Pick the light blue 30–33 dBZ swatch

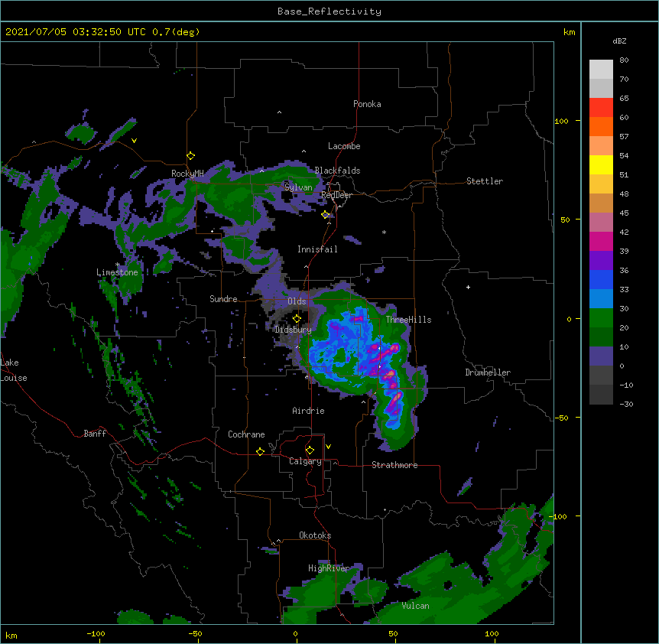601,299
